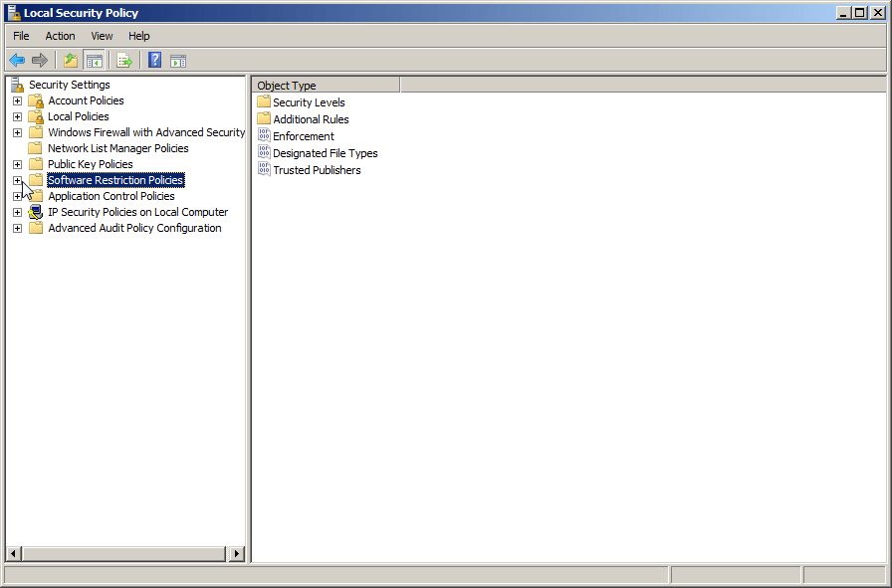This screenshot has height=588, width=892.
Task: Toggle the Show/Hide Action Pane icon
Action: (x=178, y=61)
